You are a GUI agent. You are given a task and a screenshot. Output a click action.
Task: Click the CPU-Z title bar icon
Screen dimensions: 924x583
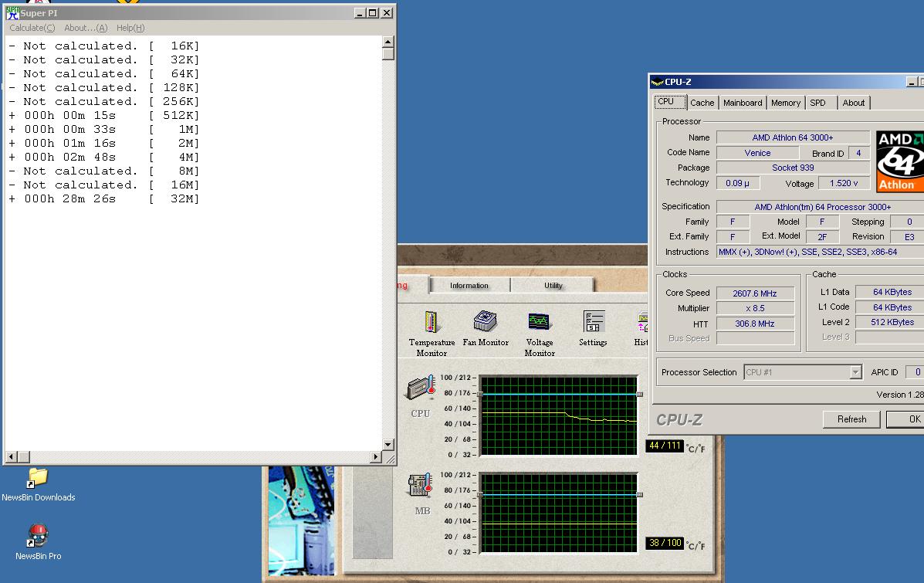tap(657, 82)
